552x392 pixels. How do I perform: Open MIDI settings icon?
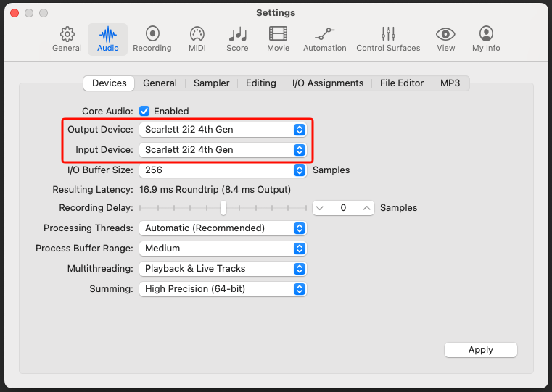tap(197, 34)
